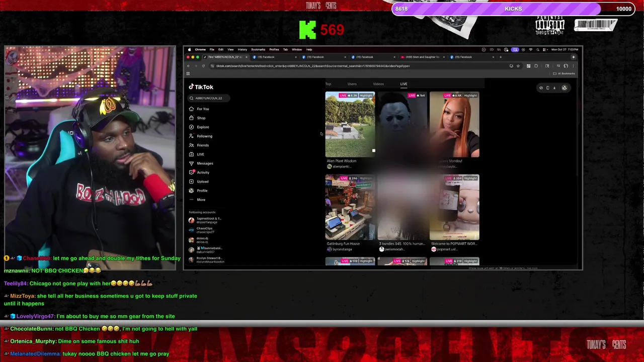Open the Michael Myers mask live thumbnail

coord(403,125)
